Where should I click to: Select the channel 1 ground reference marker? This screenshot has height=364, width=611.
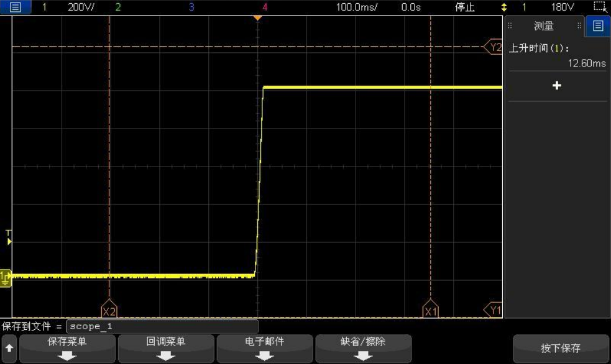(6, 276)
